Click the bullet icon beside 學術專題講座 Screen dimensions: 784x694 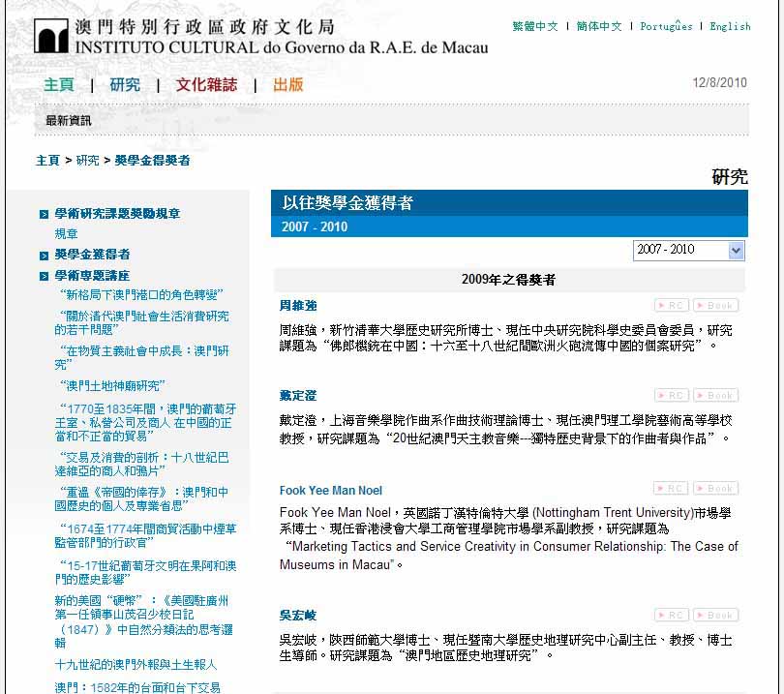pyautogui.click(x=44, y=276)
